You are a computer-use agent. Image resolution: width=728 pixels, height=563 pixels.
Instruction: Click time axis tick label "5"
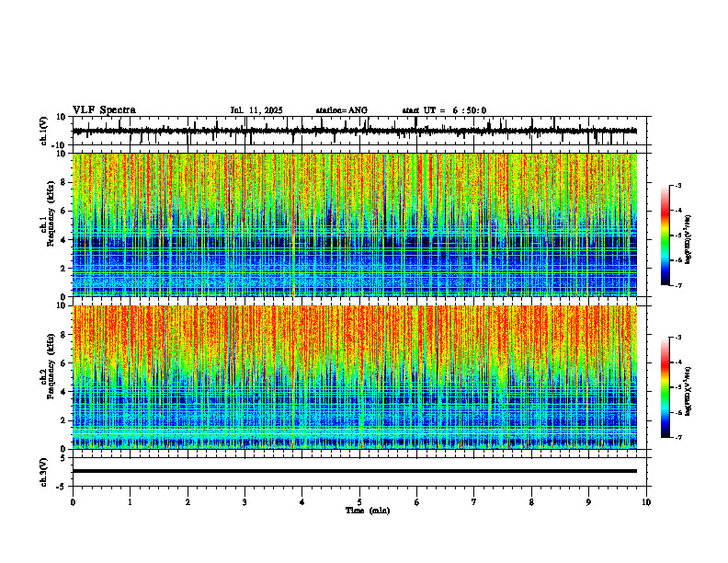click(359, 502)
